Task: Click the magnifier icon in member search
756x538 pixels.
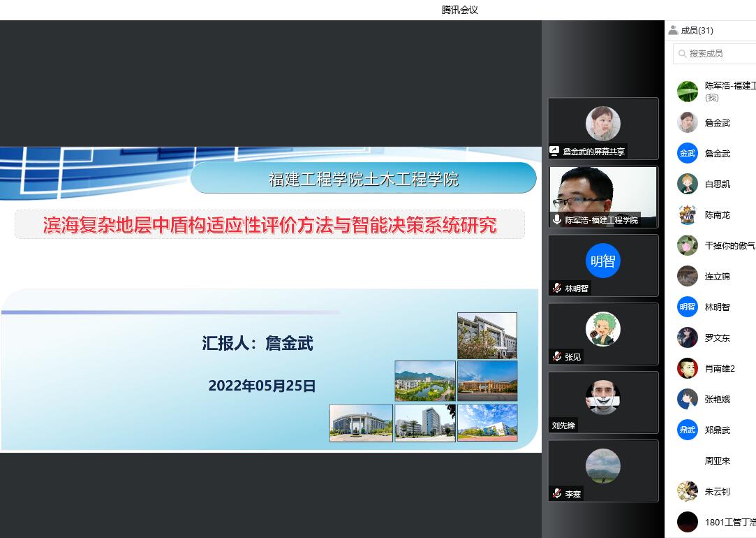Action: (682, 54)
